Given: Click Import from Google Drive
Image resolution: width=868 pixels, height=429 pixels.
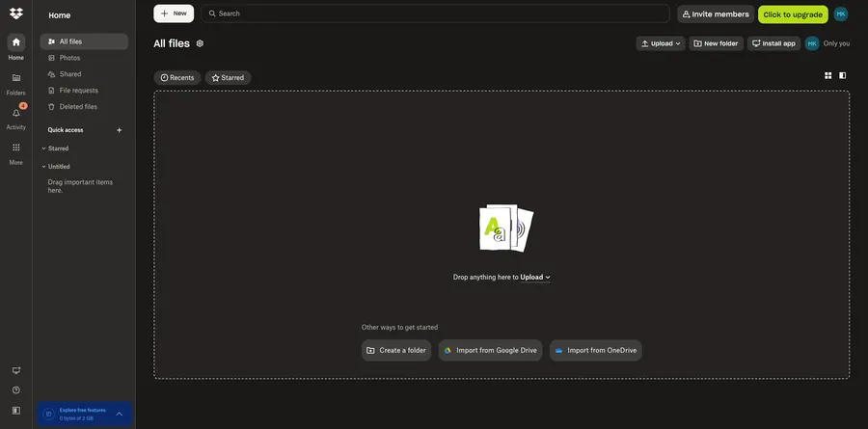Looking at the screenshot, I should point(490,350).
